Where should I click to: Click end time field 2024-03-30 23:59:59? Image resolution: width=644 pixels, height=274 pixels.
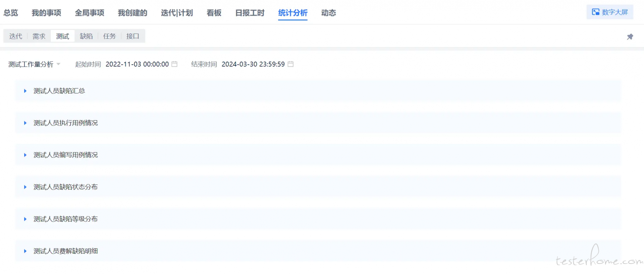pyautogui.click(x=253, y=64)
